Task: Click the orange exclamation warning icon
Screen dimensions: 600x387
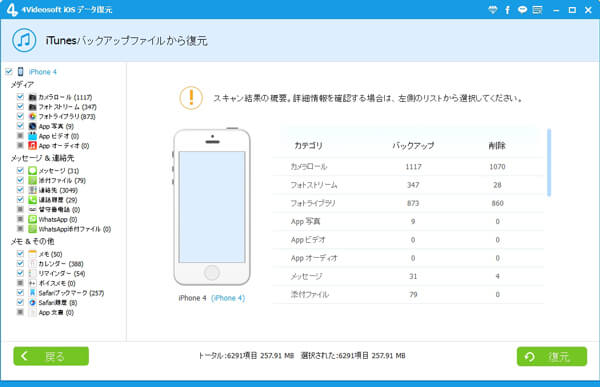Action: pyautogui.click(x=191, y=98)
